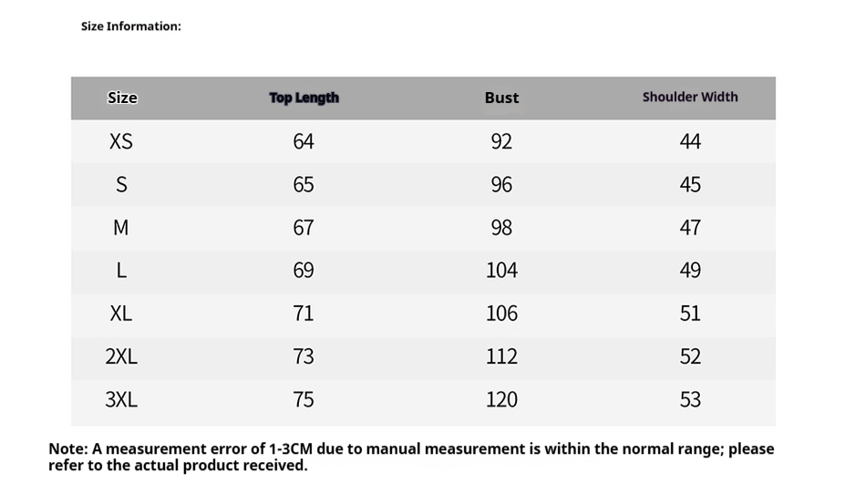Click the top length value 71
The width and height of the screenshot is (845, 504).
click(x=304, y=314)
